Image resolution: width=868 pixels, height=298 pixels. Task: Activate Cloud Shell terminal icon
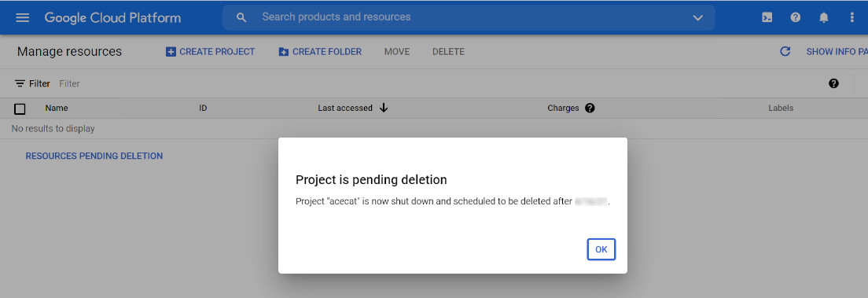click(x=767, y=17)
